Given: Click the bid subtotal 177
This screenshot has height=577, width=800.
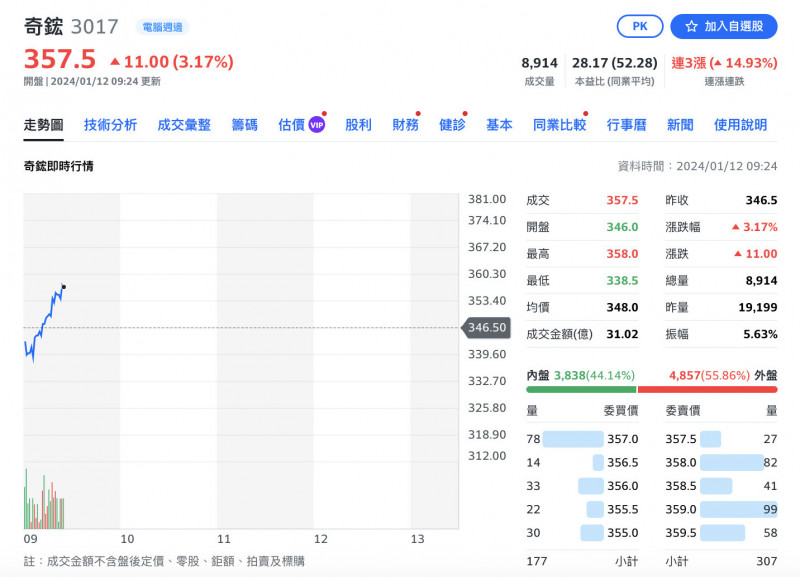Looking at the screenshot, I should tap(536, 562).
